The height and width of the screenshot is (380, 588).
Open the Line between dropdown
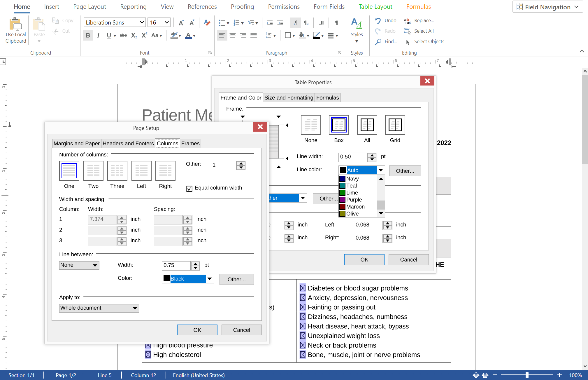coord(79,265)
